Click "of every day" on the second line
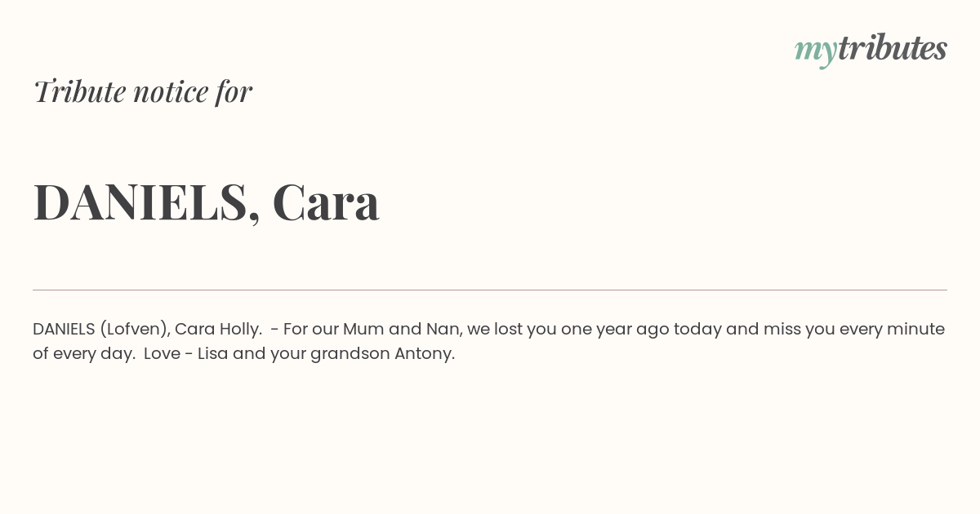Screen dimensions: 980x514 tap(83, 354)
